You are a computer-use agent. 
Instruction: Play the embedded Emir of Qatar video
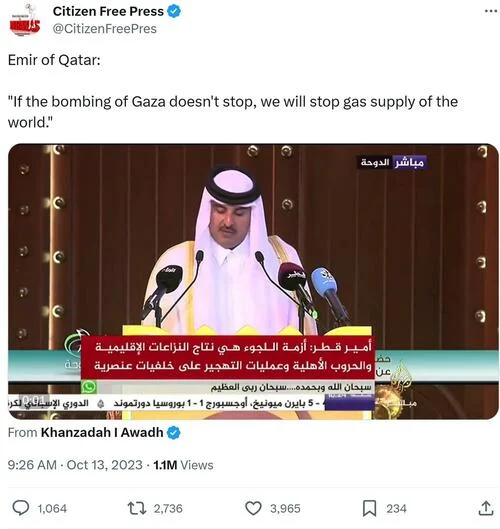pos(253,281)
